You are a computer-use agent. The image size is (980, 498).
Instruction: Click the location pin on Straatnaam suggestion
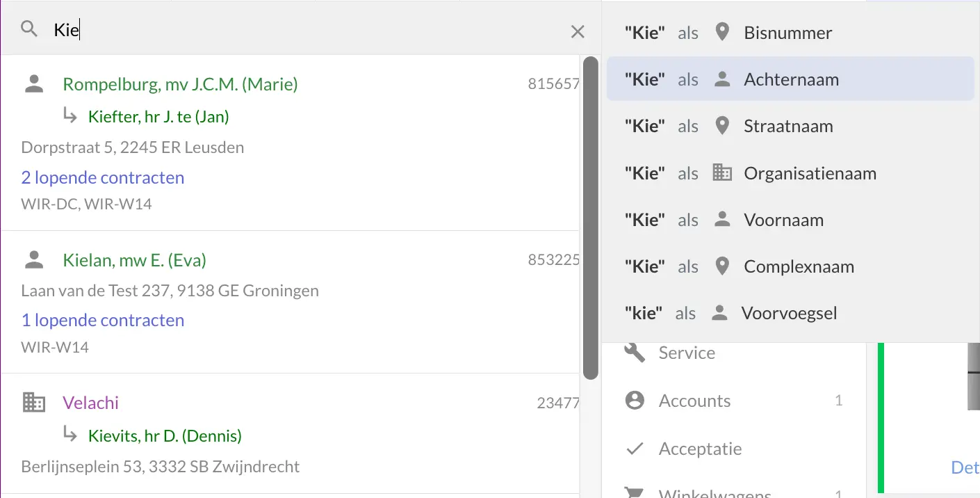click(721, 125)
